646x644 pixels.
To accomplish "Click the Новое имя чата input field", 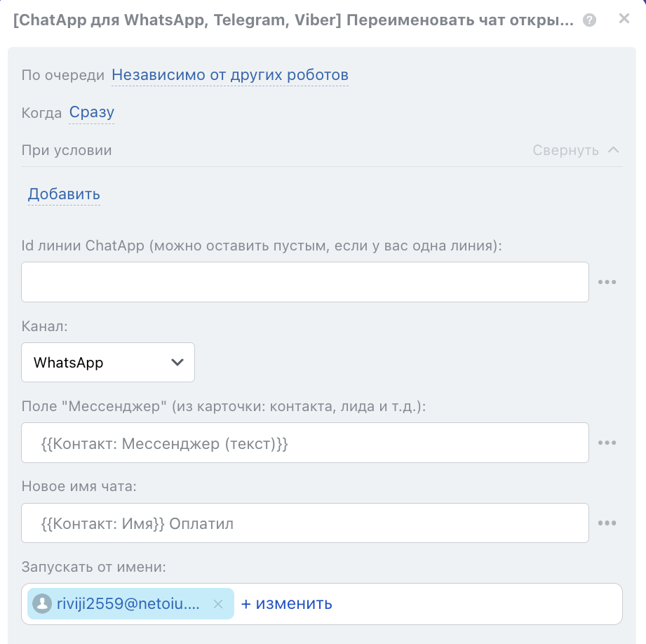I will pyautogui.click(x=305, y=523).
